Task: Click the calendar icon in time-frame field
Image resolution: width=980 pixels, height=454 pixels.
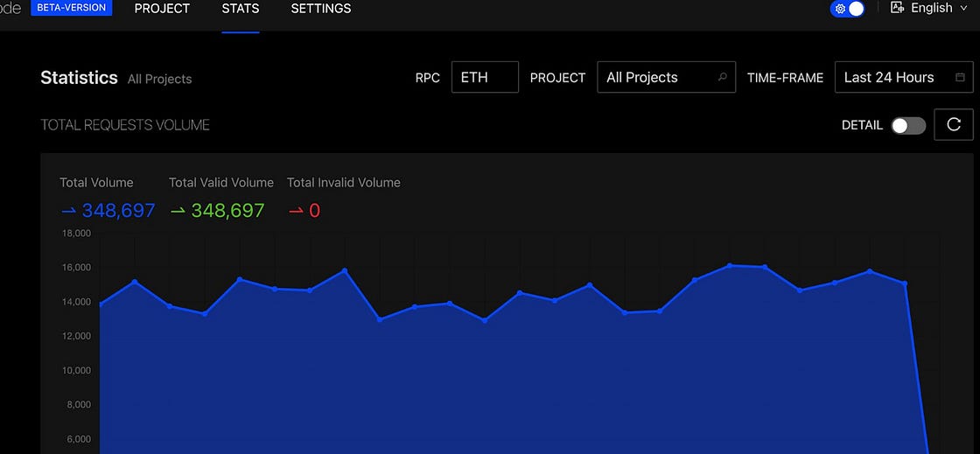Action: [960, 78]
